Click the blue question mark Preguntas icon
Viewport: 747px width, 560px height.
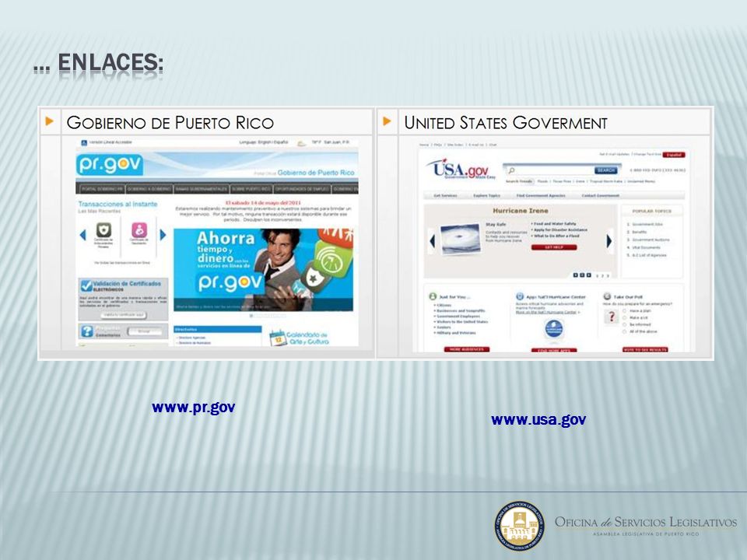[86, 331]
